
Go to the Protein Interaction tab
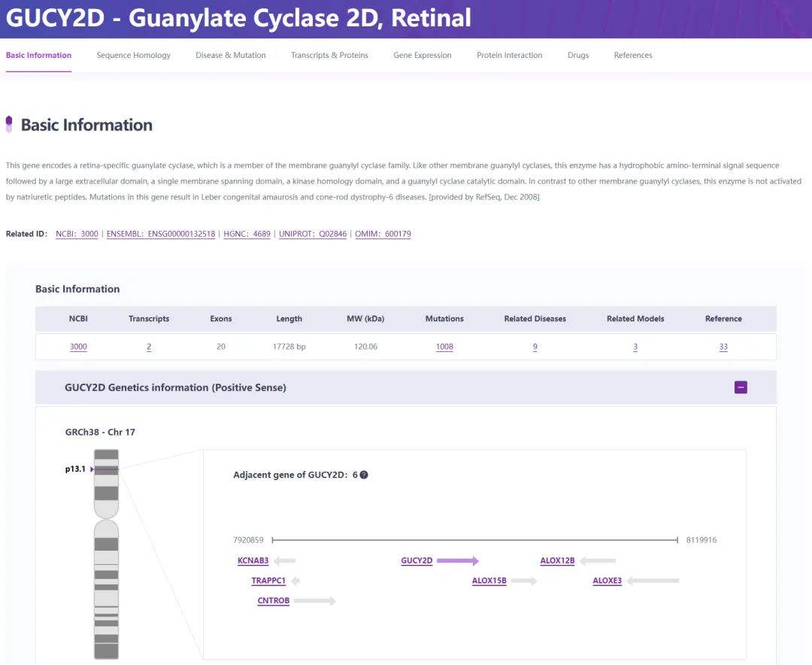click(509, 55)
